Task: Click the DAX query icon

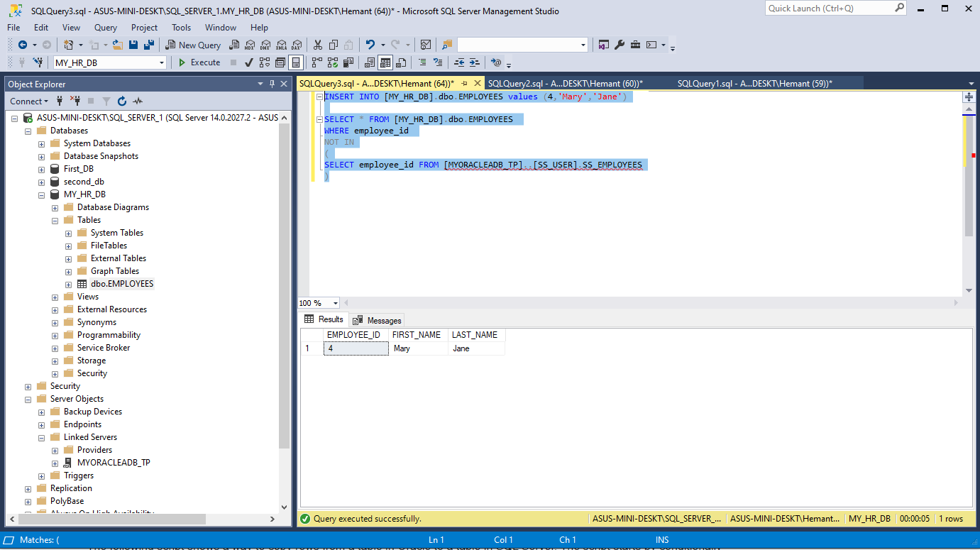Action: (297, 45)
